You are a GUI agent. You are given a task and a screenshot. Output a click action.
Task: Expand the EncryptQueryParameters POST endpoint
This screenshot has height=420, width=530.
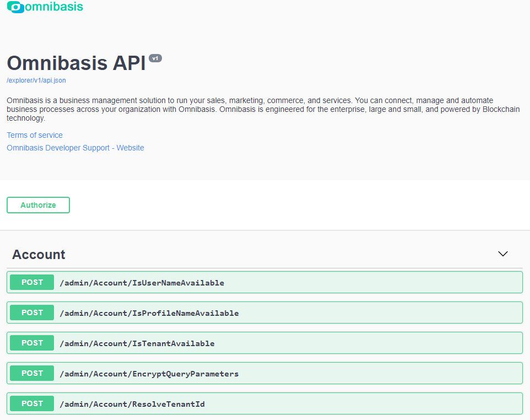264,373
